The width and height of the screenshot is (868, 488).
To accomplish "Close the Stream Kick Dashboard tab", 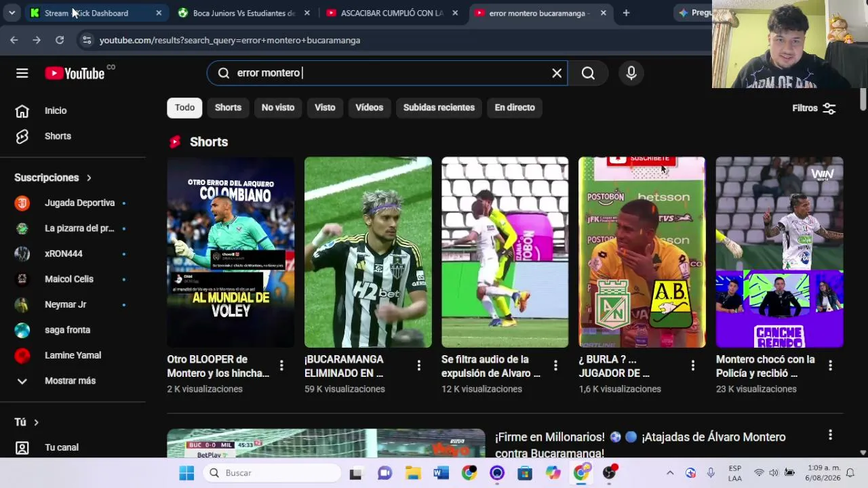I will 159,13.
